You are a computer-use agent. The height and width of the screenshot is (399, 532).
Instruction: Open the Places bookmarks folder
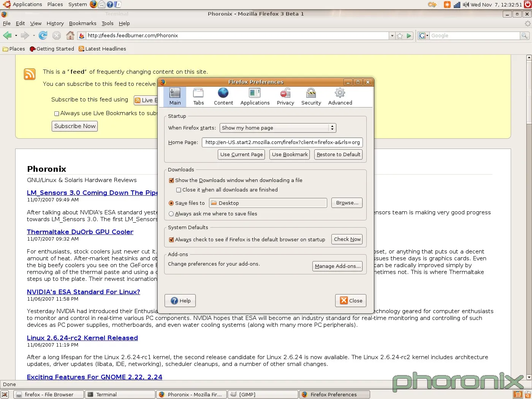[x=14, y=49]
